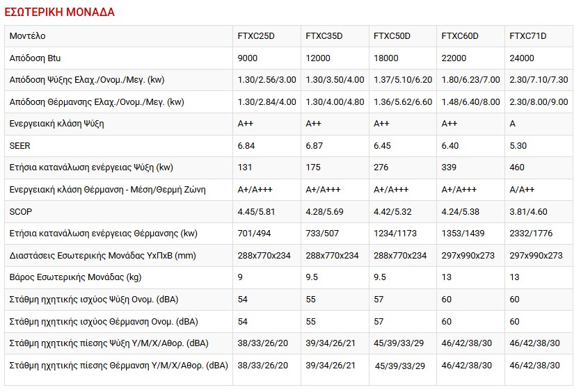Select the 4.45/5.81 SCOP value
The image size is (581, 392).
tap(256, 211)
